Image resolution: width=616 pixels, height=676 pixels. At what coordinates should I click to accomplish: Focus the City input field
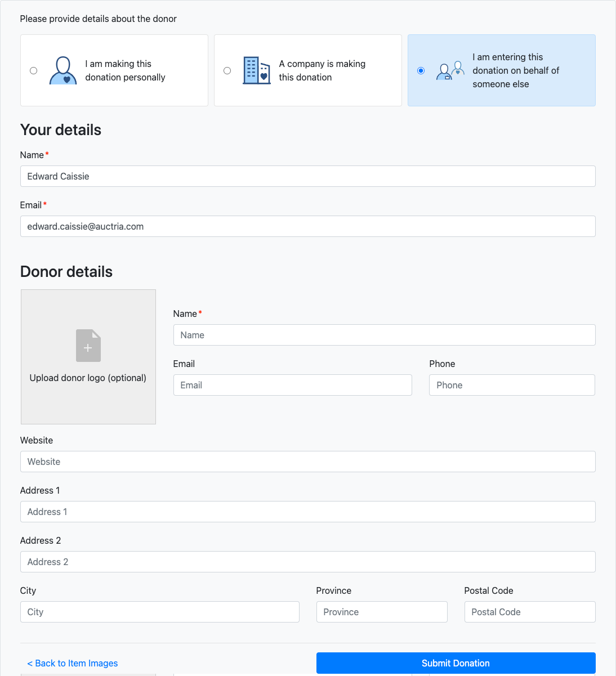(x=159, y=612)
